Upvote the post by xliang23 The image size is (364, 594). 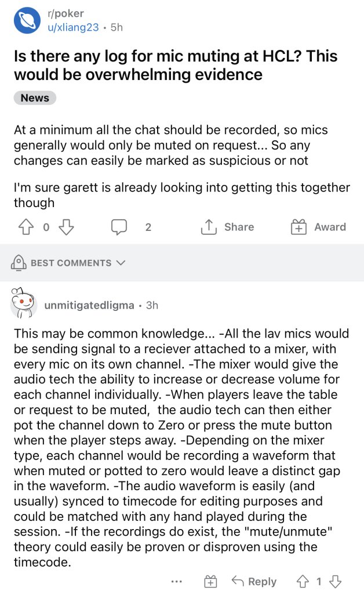[x=26, y=227]
